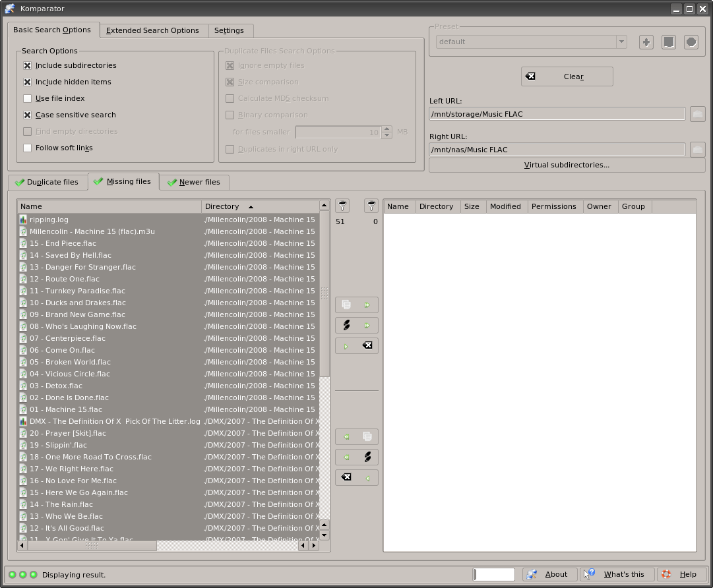Move selected files to left side

[356, 457]
